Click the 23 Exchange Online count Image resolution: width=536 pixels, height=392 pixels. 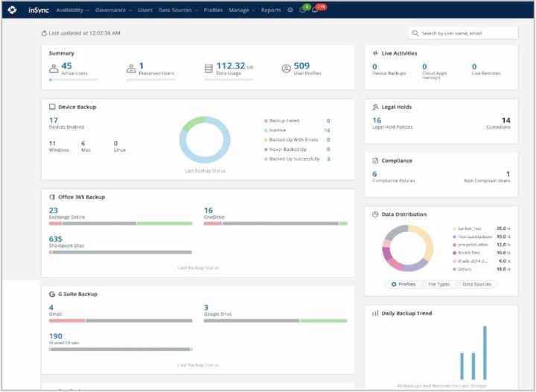pyautogui.click(x=54, y=211)
